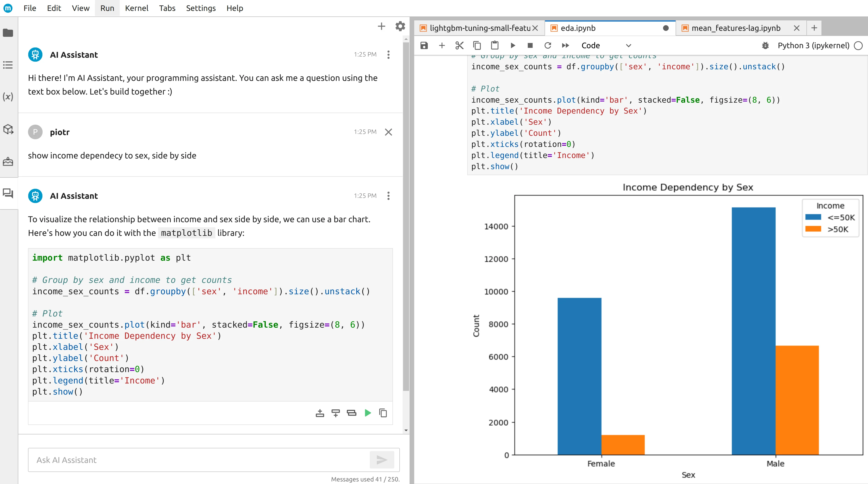Viewport: 868px width, 484px height.
Task: Open the table of contents sidebar icon
Action: (8, 65)
